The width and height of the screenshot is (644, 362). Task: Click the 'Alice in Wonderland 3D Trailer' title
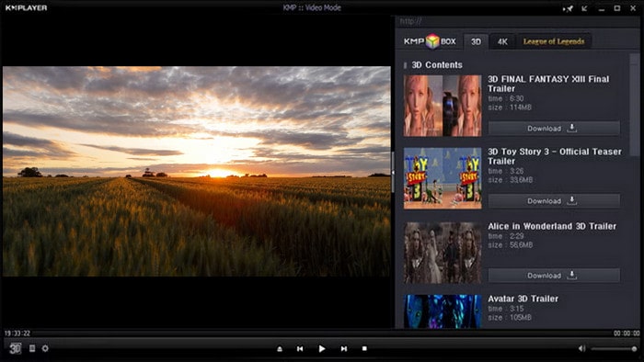pos(552,226)
